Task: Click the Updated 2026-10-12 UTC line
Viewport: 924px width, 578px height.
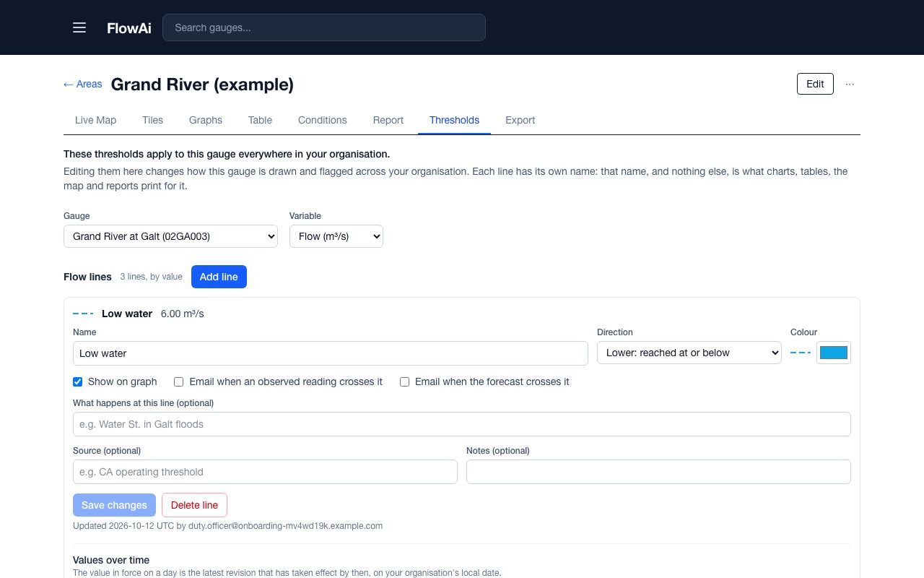Action: click(228, 526)
